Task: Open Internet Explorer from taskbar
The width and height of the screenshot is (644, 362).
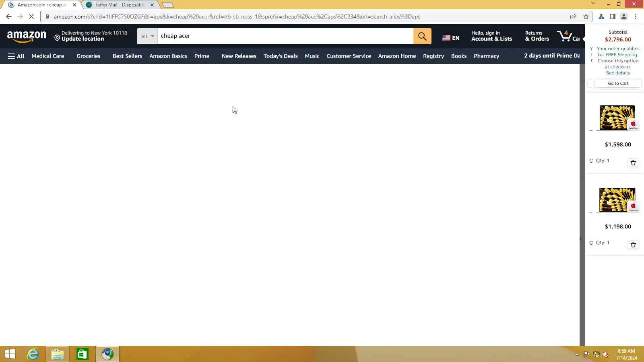Action: pyautogui.click(x=33, y=354)
